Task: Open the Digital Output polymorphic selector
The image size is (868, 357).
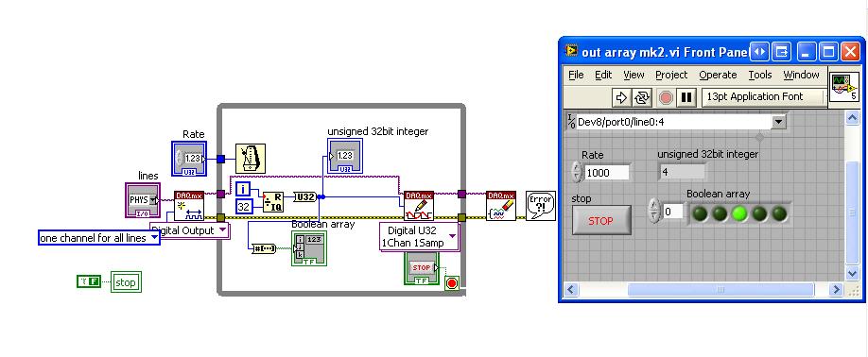Action: click(x=189, y=230)
